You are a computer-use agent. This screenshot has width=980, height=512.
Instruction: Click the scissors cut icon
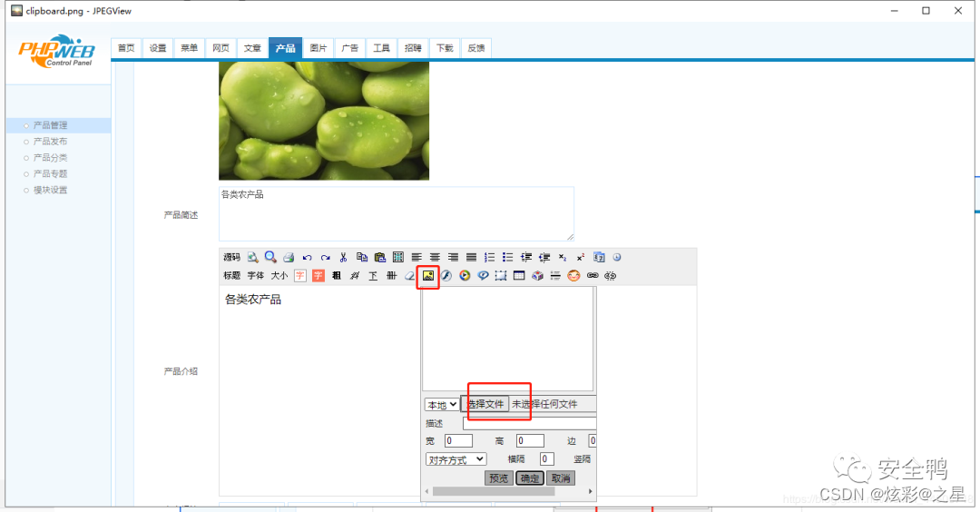(343, 258)
